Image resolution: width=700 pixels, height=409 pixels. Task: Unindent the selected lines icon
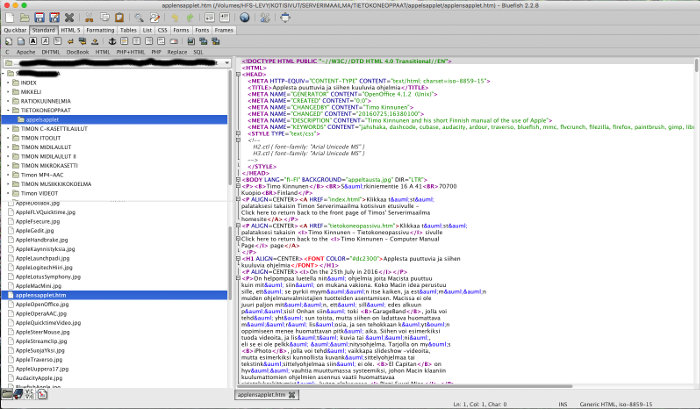point(209,18)
